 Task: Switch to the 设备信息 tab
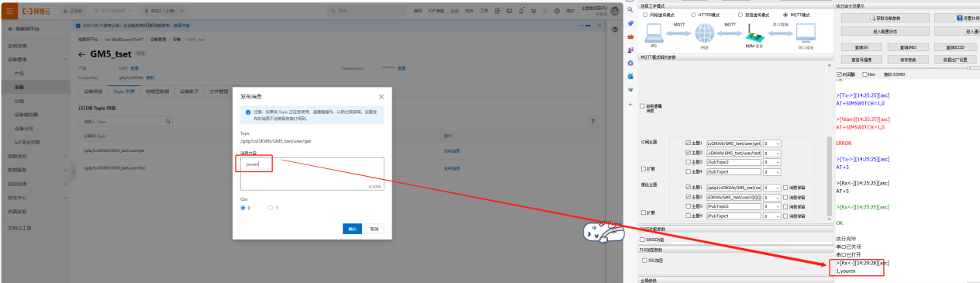coord(94,91)
